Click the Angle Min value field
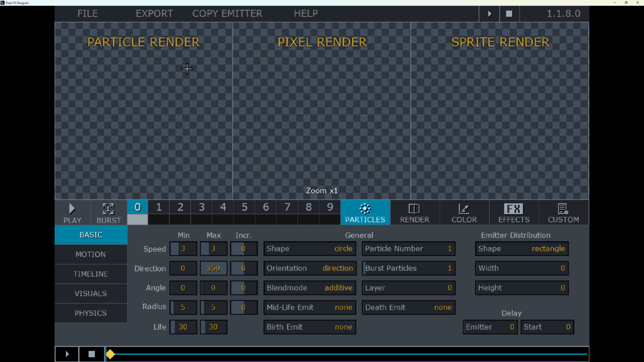Image resolution: width=644 pixels, height=362 pixels. pos(184,288)
